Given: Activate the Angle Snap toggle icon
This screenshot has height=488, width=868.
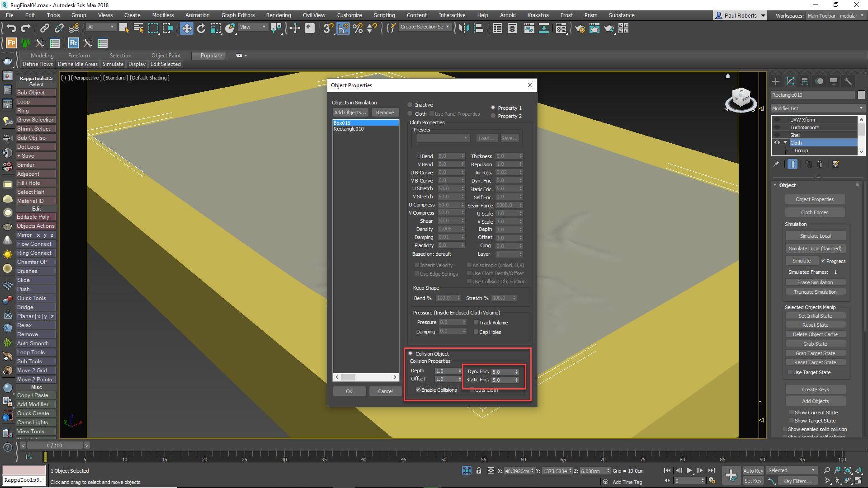Looking at the screenshot, I should tap(343, 28).
